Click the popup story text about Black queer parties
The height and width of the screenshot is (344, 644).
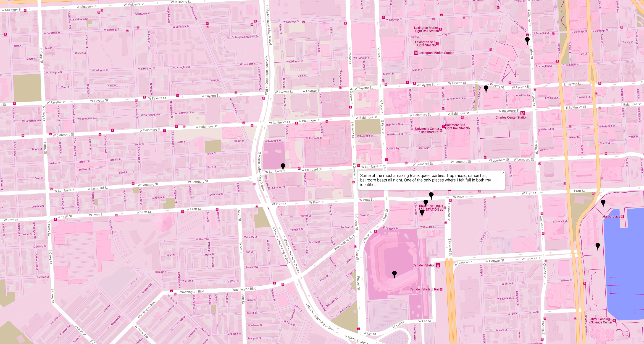(425, 180)
